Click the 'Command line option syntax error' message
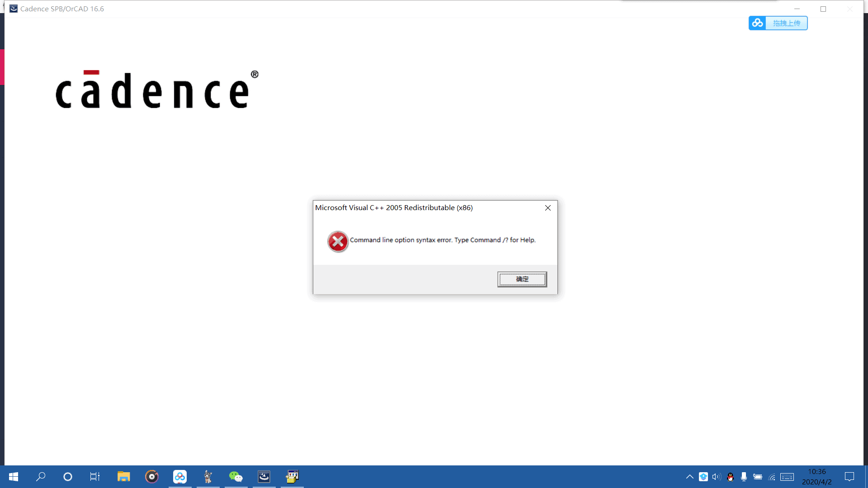 443,240
